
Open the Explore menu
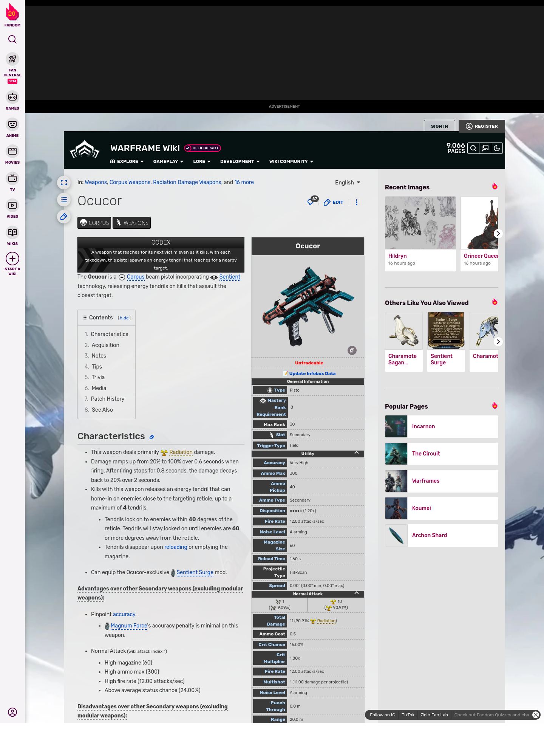127,161
